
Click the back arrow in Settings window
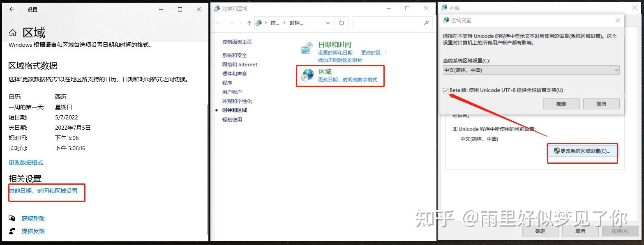click(12, 9)
